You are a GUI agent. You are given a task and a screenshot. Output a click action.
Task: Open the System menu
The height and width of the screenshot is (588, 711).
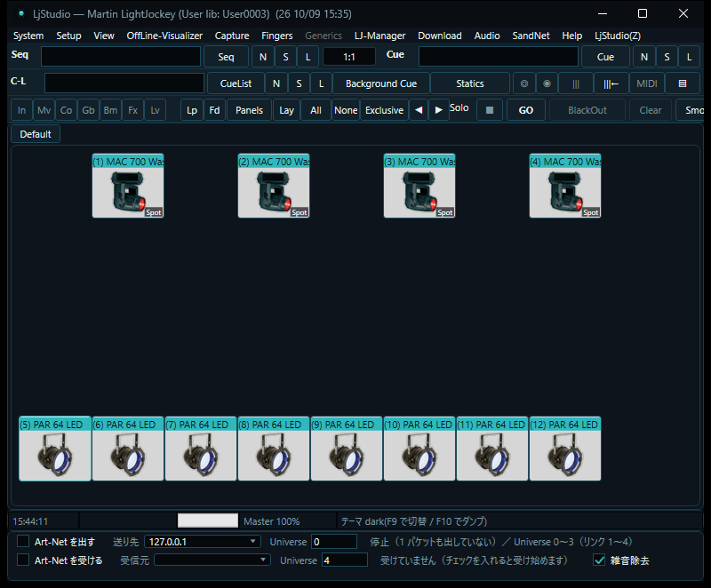(28, 36)
